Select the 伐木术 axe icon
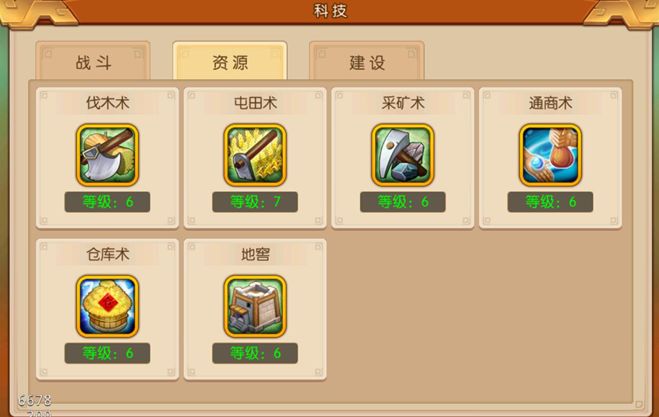Viewport: 659px width, 417px height. [107, 155]
